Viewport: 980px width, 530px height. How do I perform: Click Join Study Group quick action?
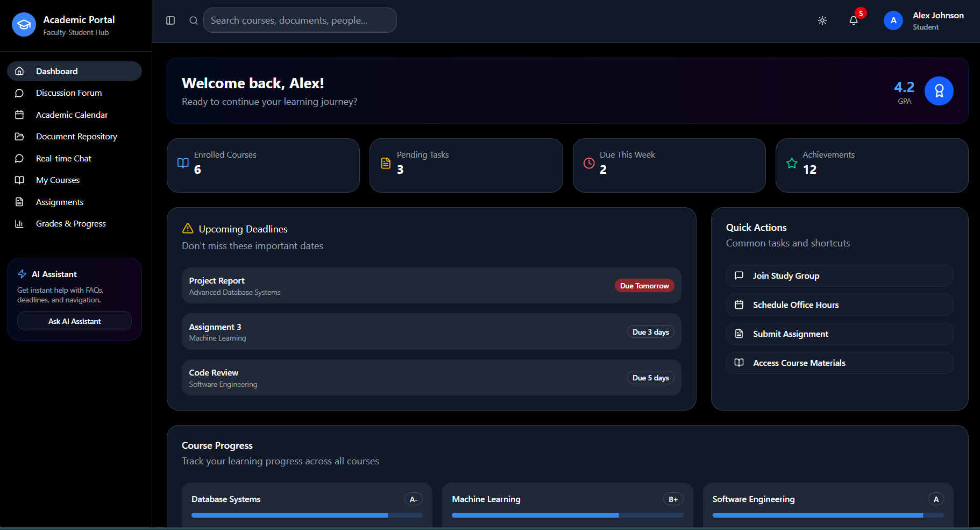click(840, 275)
